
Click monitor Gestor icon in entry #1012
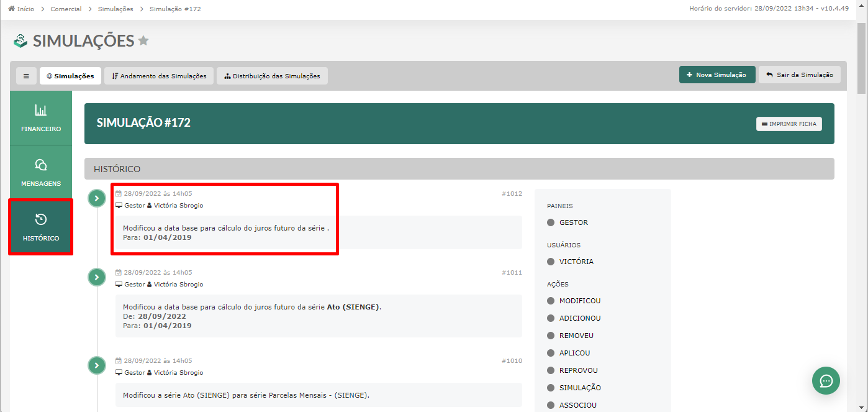(119, 206)
